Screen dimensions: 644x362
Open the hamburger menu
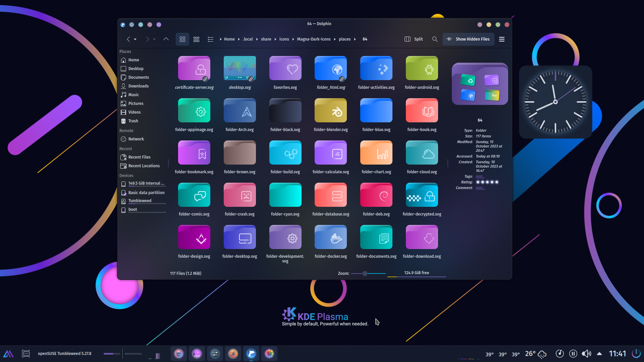(502, 39)
